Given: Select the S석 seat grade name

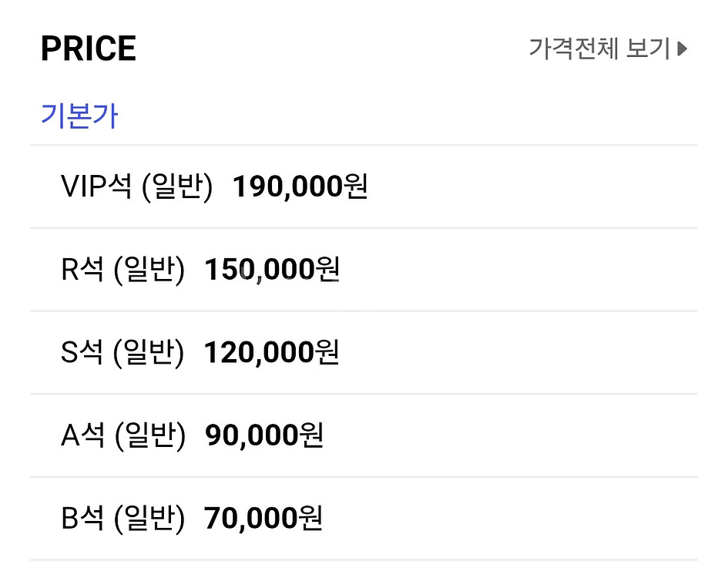Looking at the screenshot, I should tap(82, 354).
